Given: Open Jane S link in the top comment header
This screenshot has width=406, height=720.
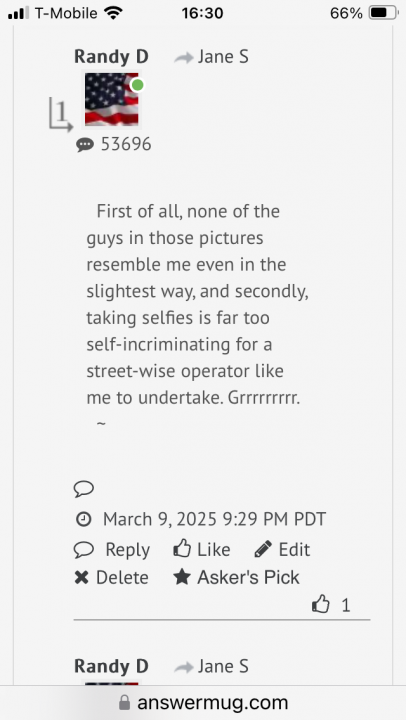Looking at the screenshot, I should click(x=223, y=57).
